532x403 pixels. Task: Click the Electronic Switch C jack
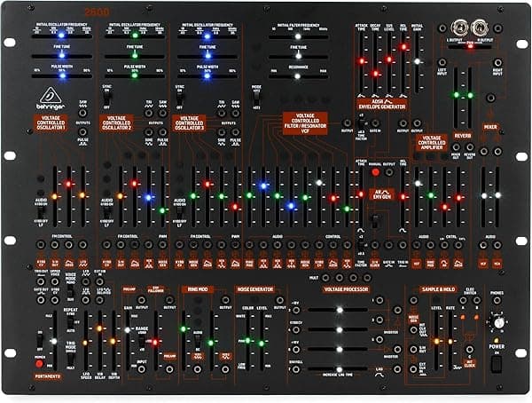coord(470,350)
